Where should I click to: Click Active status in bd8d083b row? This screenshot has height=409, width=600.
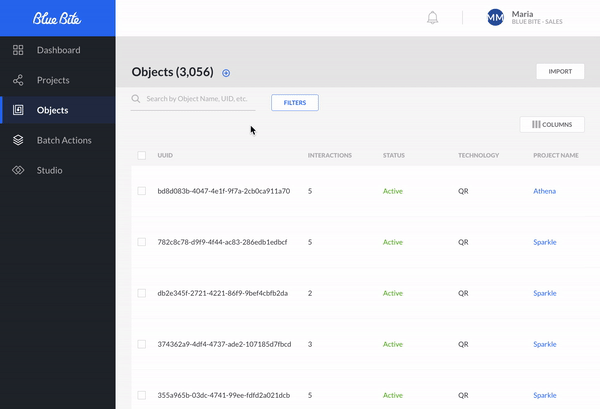[393, 191]
